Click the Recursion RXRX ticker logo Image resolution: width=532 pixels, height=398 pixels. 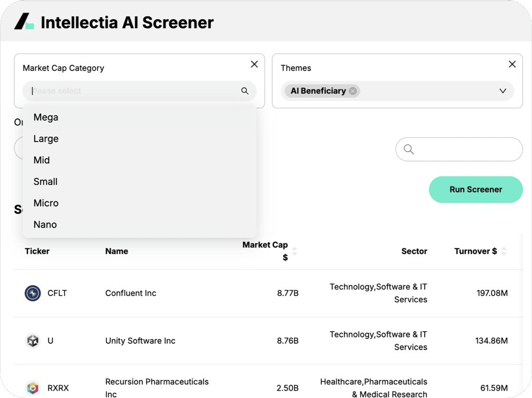point(33,388)
